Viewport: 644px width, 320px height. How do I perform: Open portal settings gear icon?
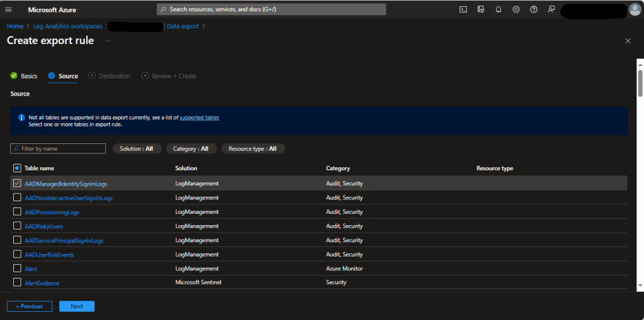516,9
